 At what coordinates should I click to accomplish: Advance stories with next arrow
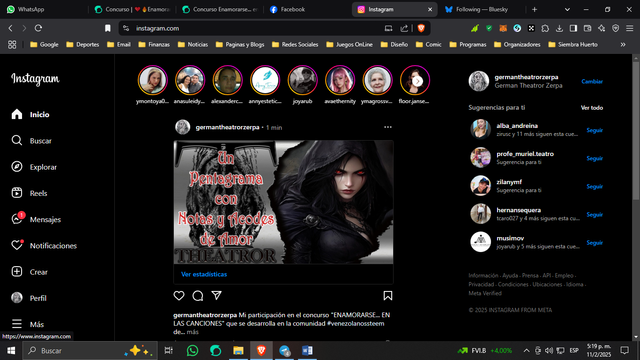click(x=417, y=81)
